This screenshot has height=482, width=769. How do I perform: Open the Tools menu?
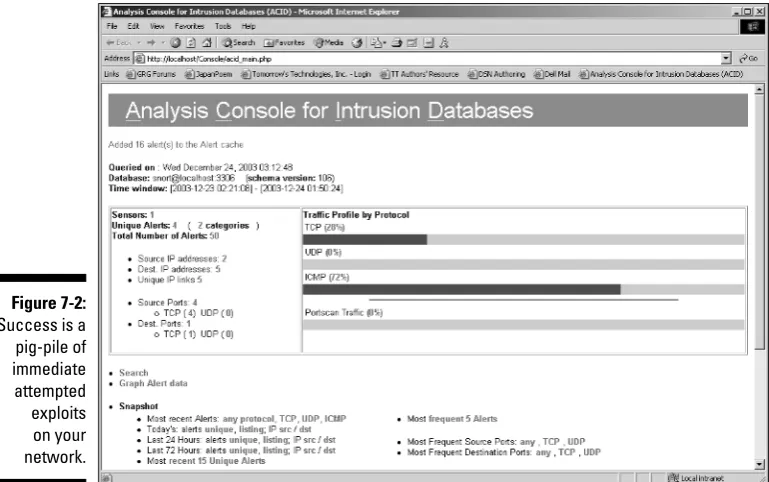223,26
